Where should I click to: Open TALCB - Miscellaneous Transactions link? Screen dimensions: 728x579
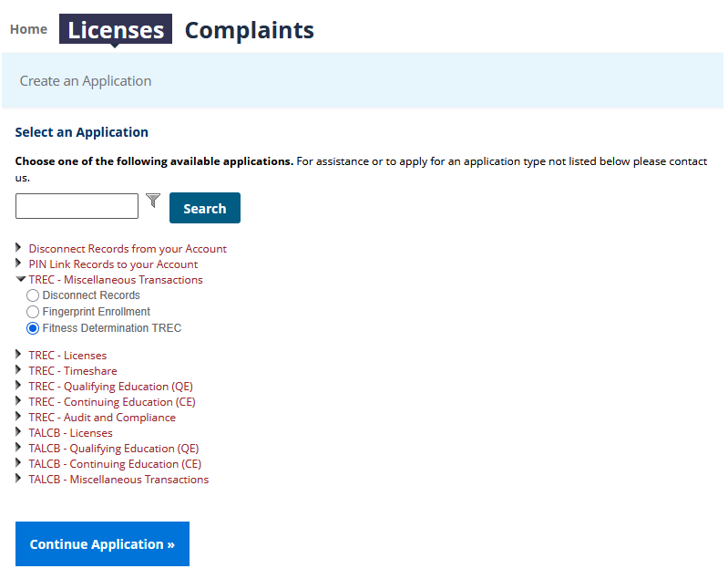click(x=118, y=480)
